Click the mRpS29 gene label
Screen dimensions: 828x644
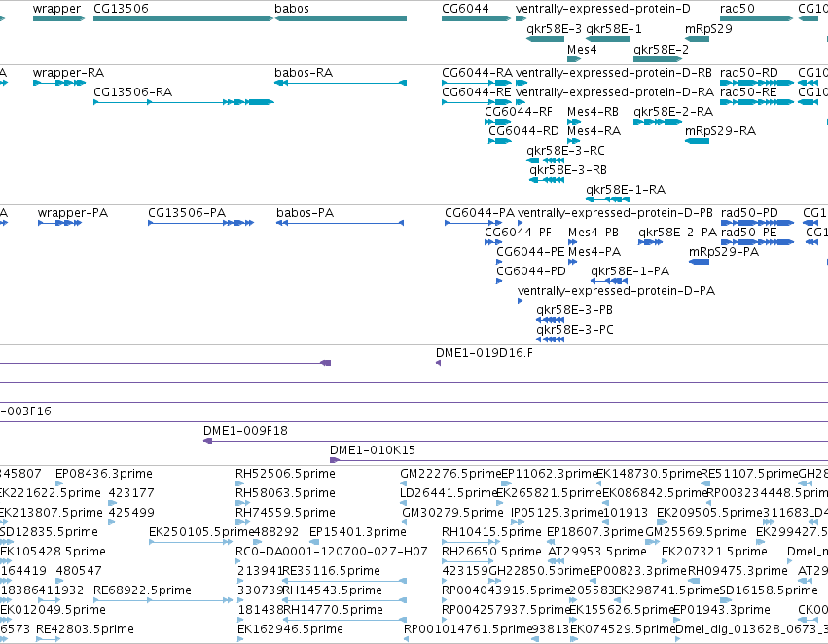tap(708, 29)
